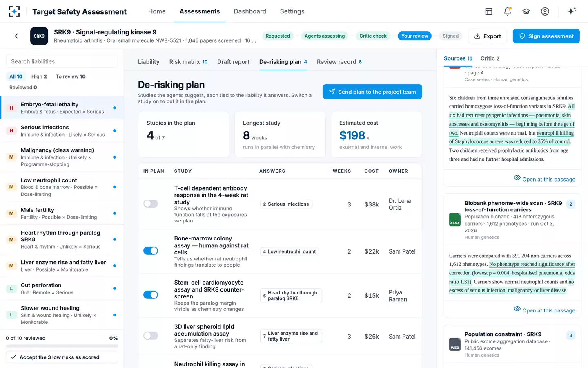Click the M badge beside Low neutrophil count
The image size is (588, 368).
[x=11, y=187]
